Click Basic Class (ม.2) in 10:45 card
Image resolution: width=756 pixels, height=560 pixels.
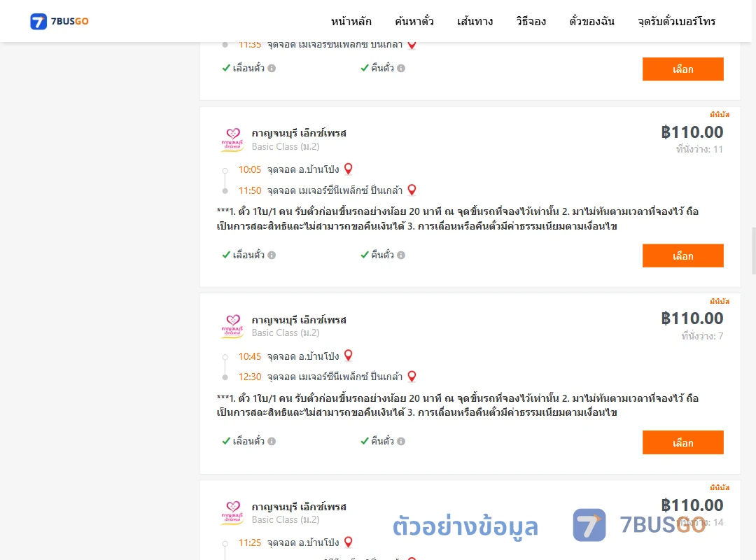tap(286, 332)
